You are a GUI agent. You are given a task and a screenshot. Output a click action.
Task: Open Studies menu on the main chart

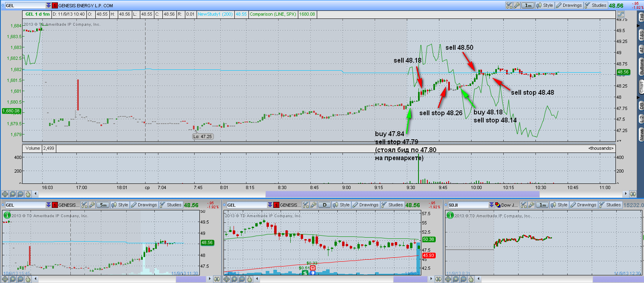[596, 5]
